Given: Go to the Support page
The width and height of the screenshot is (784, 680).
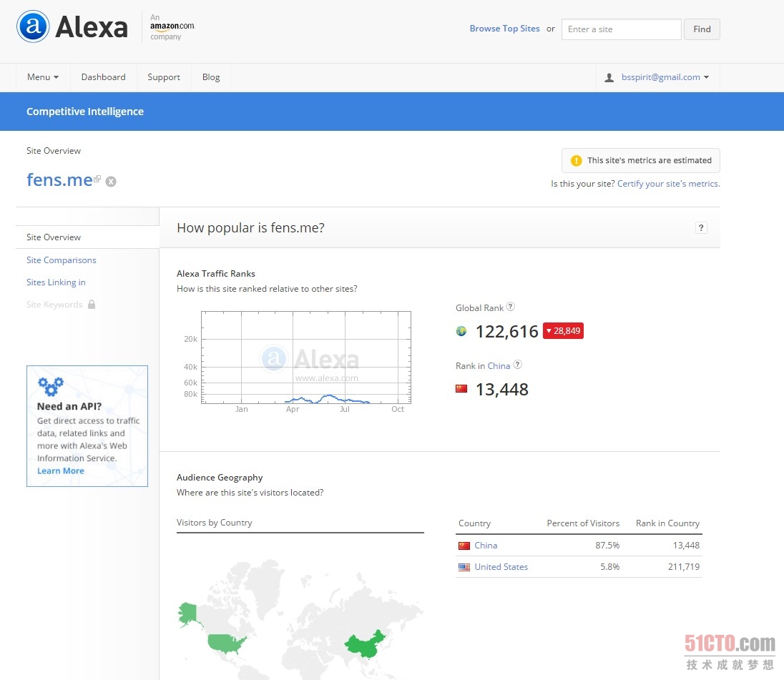Looking at the screenshot, I should (164, 77).
